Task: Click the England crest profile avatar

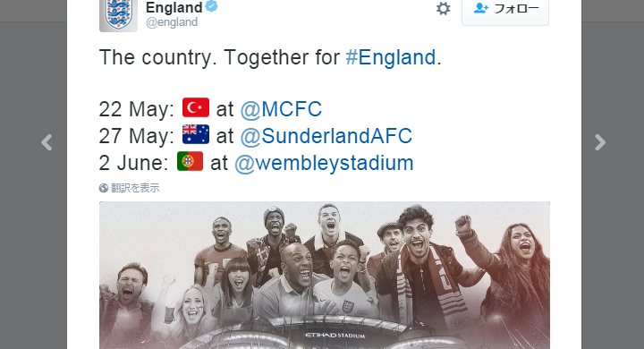Action: tap(118, 15)
